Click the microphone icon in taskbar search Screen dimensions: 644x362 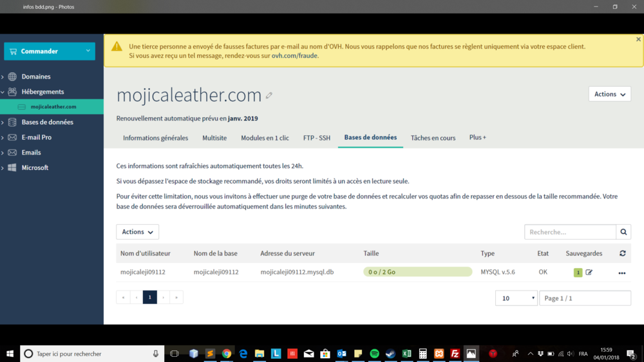156,354
